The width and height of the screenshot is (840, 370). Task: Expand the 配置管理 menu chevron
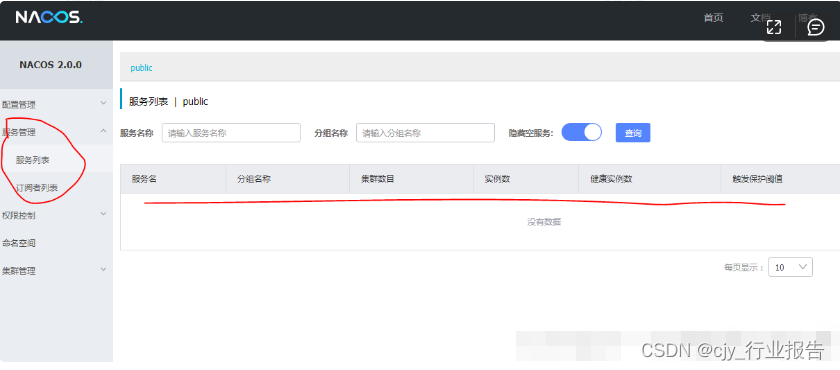pyautogui.click(x=103, y=103)
